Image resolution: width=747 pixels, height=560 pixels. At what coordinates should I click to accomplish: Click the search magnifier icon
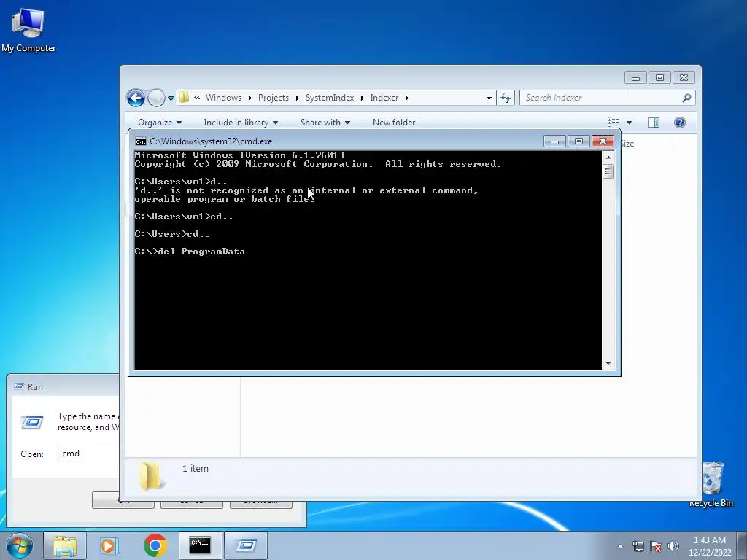[686, 98]
